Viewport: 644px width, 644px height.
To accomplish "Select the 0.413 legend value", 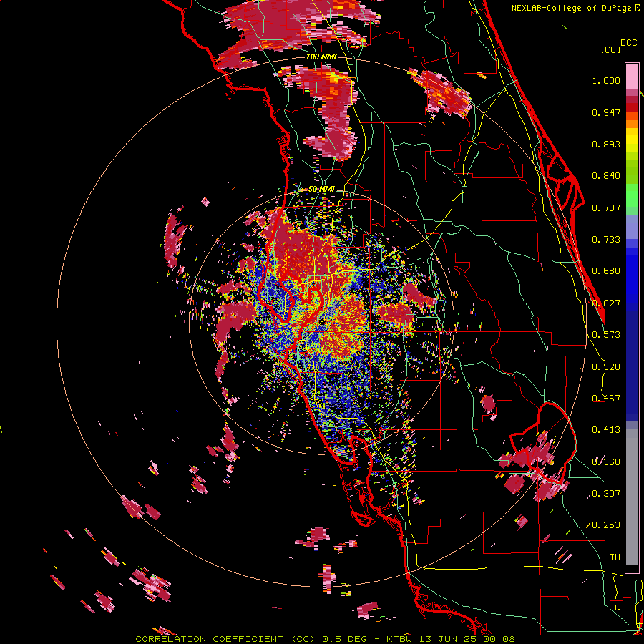I will (x=606, y=430).
